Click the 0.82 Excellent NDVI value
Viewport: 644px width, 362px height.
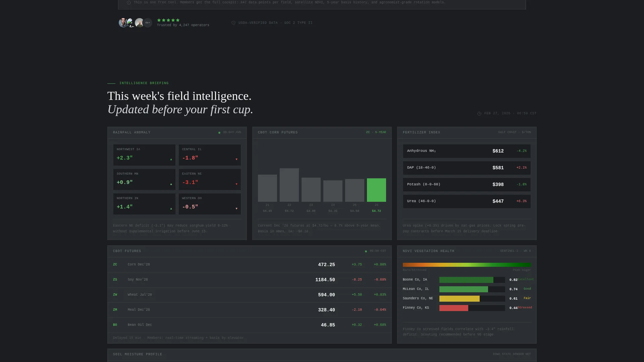coord(514,280)
